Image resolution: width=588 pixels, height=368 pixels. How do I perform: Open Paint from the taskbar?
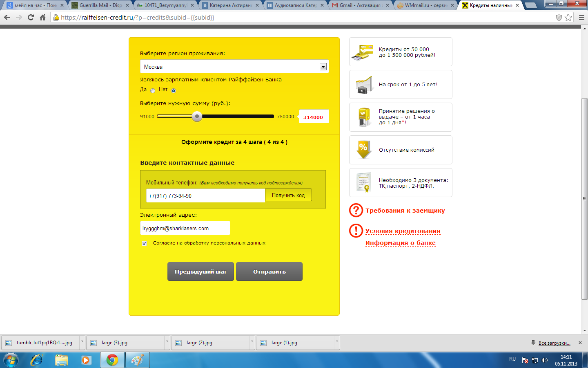[138, 360]
